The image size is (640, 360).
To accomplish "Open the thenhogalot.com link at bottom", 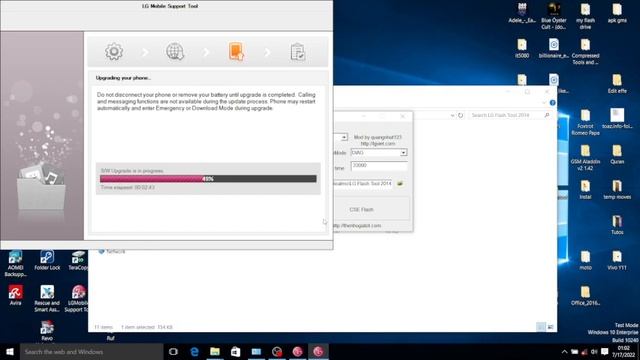I will point(357,226).
